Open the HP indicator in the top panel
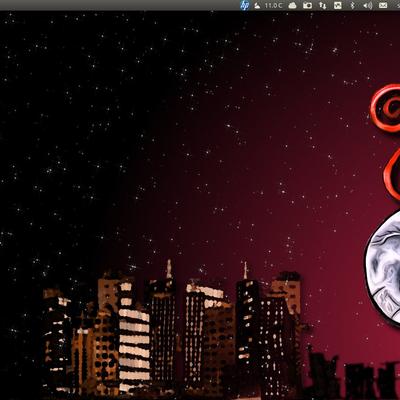This screenshot has width=400, height=400. tap(245, 5)
